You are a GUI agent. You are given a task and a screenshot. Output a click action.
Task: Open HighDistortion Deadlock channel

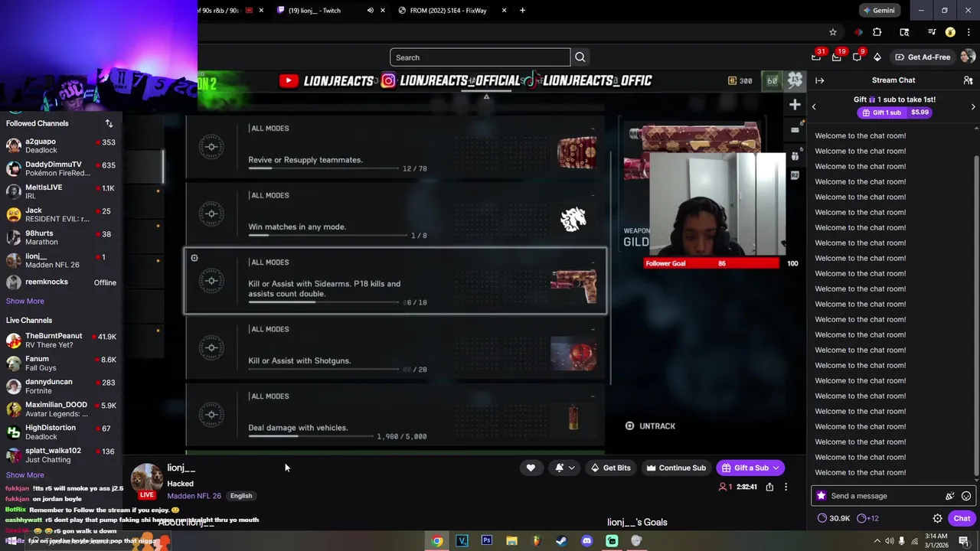[x=61, y=432]
